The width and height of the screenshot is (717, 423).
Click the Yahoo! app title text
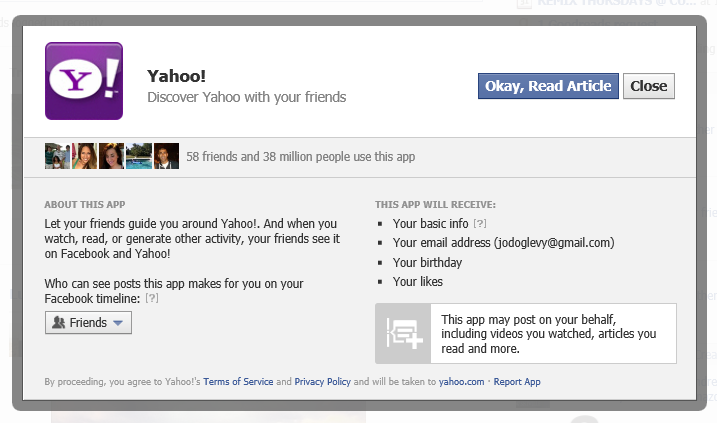click(x=177, y=76)
